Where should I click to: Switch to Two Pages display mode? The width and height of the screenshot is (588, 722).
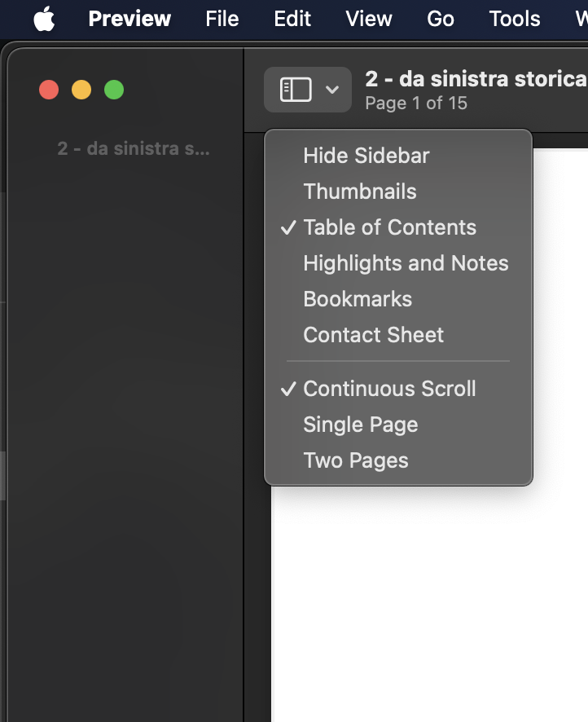(355, 460)
